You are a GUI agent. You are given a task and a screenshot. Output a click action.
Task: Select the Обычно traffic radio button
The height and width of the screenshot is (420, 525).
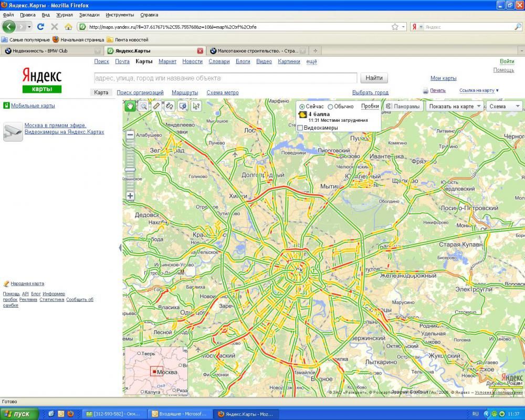pos(330,107)
